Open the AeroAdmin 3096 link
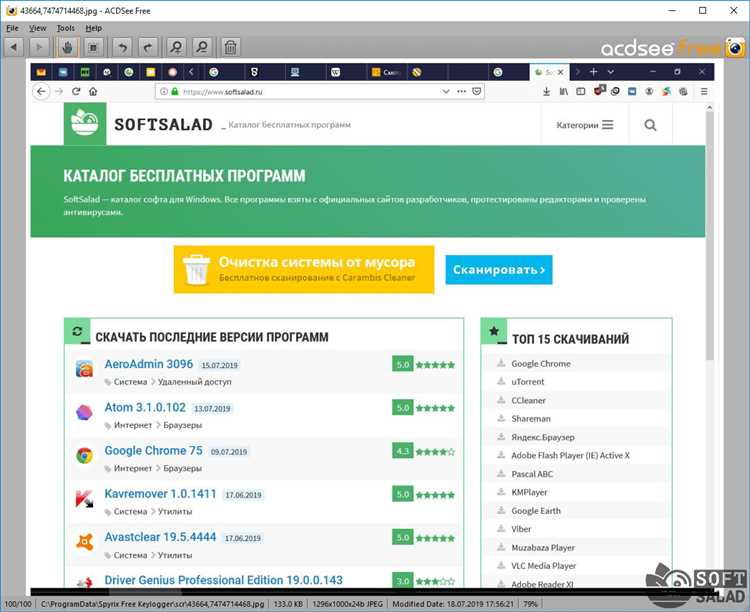This screenshot has height=612, width=750. point(149,364)
